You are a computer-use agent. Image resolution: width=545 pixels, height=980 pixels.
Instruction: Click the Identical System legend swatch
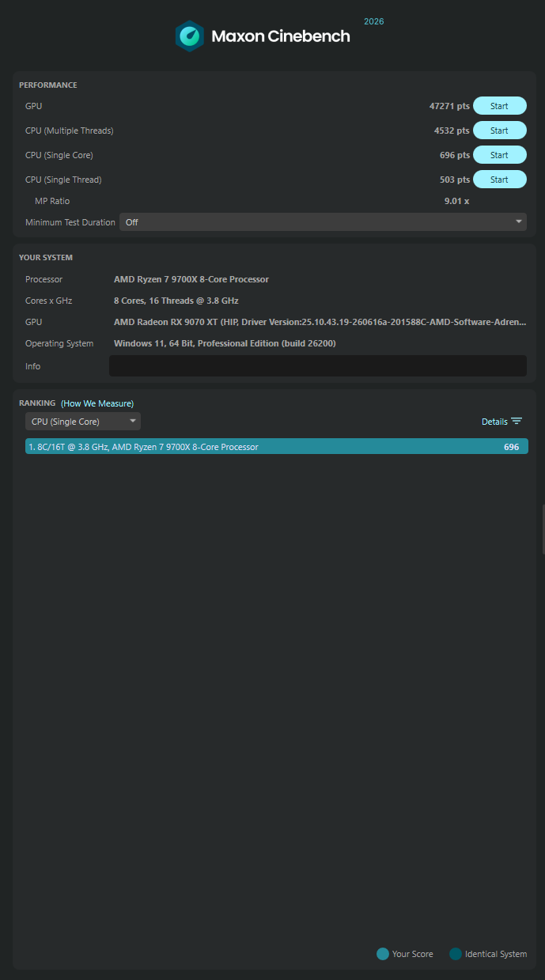[456, 954]
